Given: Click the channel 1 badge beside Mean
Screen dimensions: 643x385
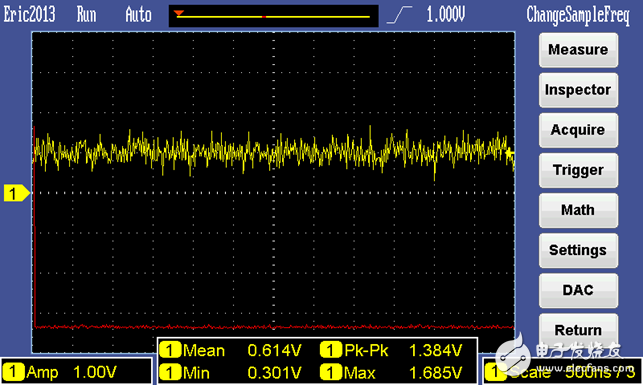Looking at the screenshot, I should (x=170, y=350).
